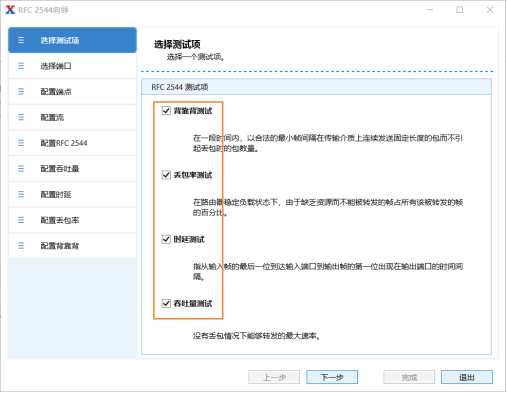The image size is (507, 393).
Task: Uncheck the 吞吐量测试 checkbox
Action: click(x=166, y=303)
